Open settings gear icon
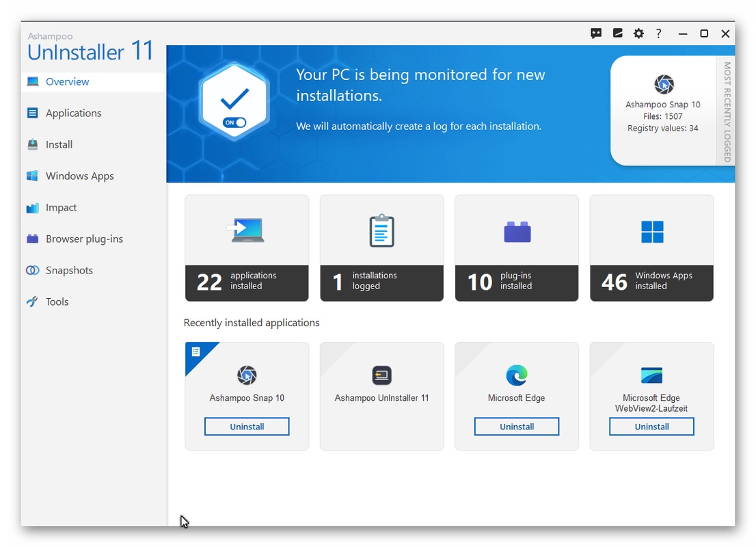 coord(638,34)
